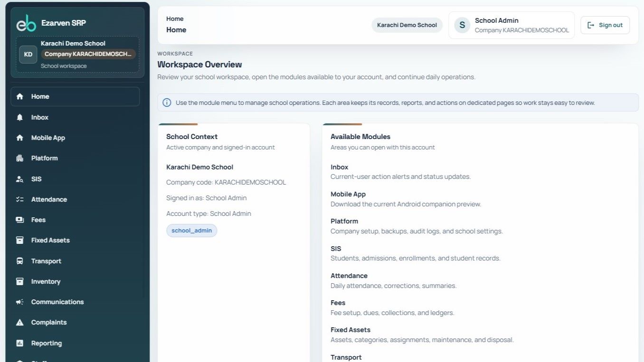Click 'School workspace' label in sidebar
This screenshot has height=362, width=644.
(x=64, y=66)
